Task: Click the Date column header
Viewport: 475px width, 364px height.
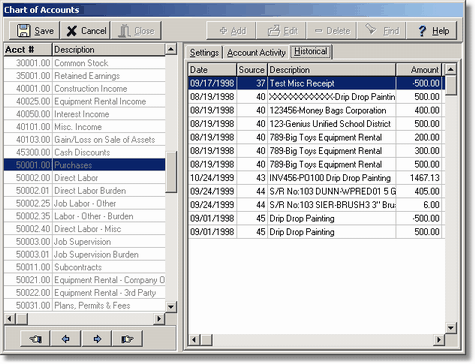Action: pyautogui.click(x=212, y=70)
